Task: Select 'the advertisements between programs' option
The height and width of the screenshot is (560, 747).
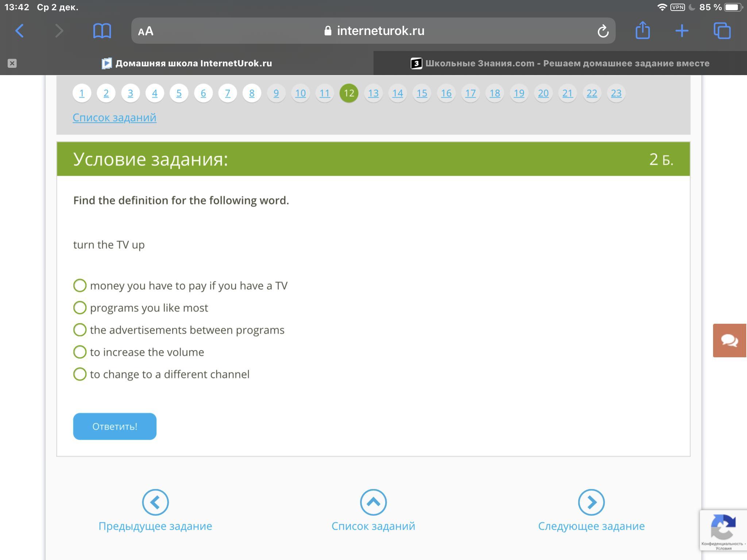Action: (80, 330)
